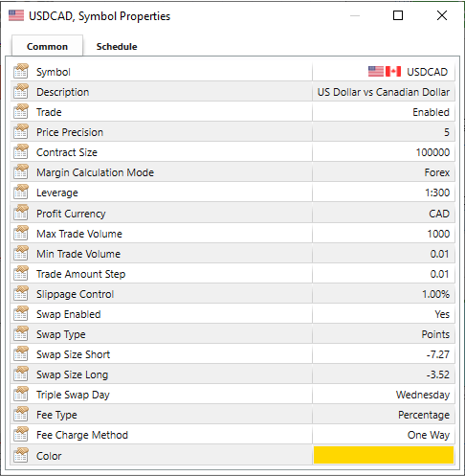This screenshot has height=476, width=465.
Task: Click the Margin Calculation Mode value Forex
Action: tap(437, 172)
